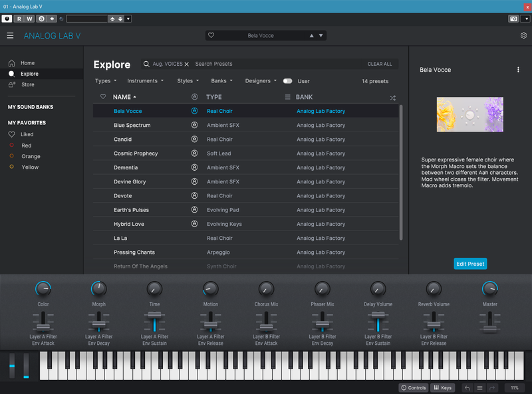Viewport: 532px width, 394px height.
Task: Click the Home sidebar icon
Action: [11, 63]
